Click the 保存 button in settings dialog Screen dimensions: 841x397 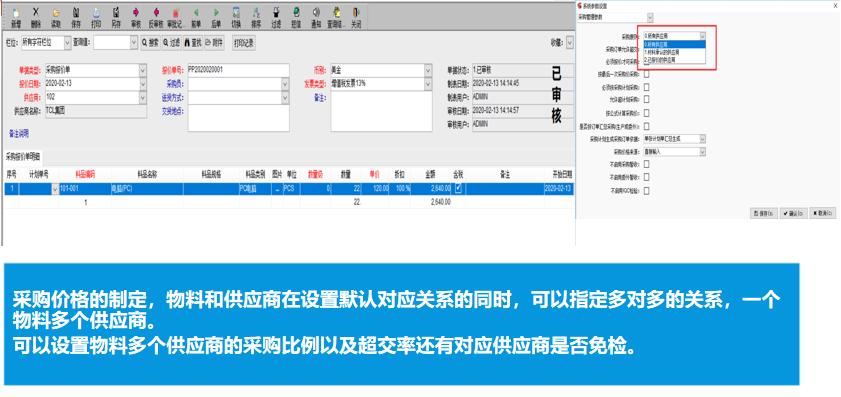coord(764,214)
